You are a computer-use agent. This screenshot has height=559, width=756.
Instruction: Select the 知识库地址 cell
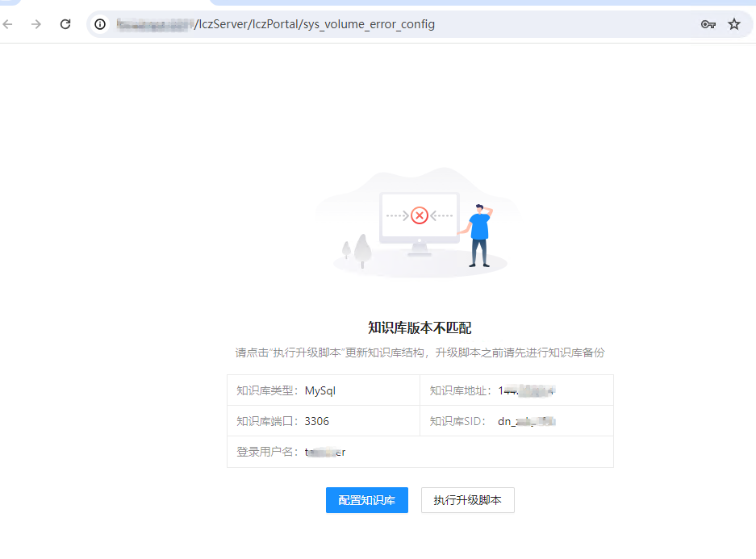click(516, 390)
